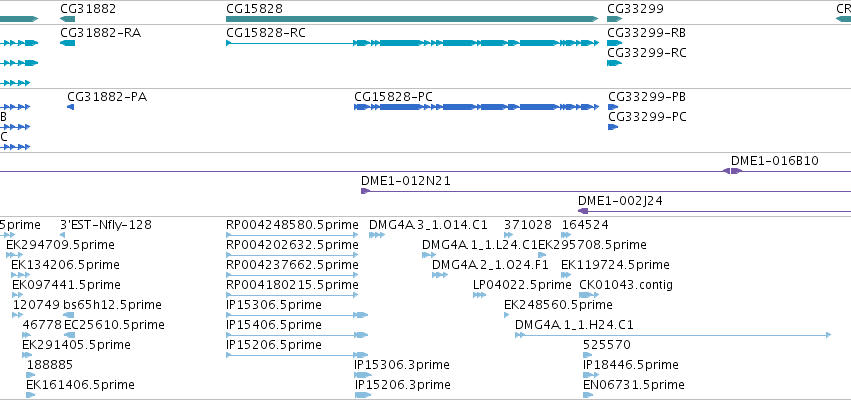The width and height of the screenshot is (851, 400).
Task: Click the CG33299-PC protein glyph
Action: click(613, 127)
